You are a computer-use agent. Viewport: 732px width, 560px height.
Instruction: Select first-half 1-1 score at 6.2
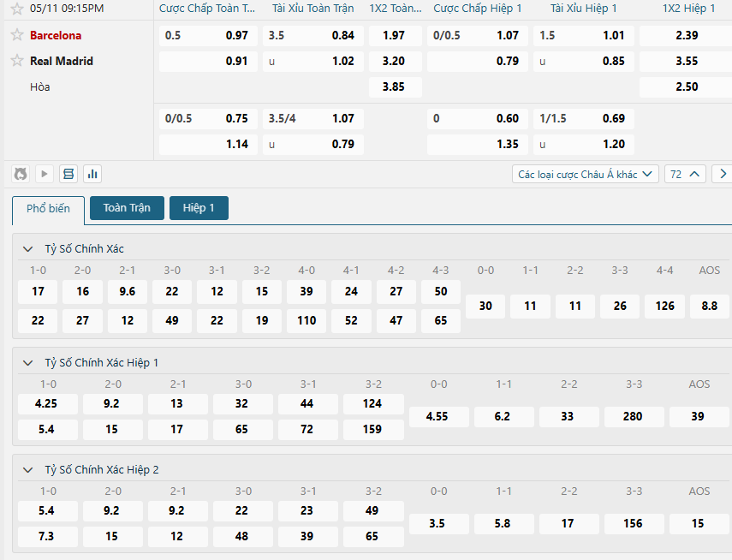503,417
